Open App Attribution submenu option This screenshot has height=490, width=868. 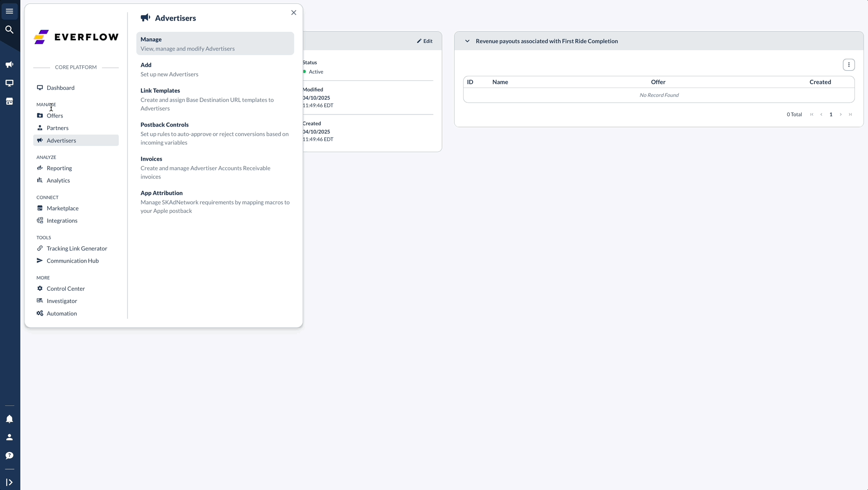215,202
